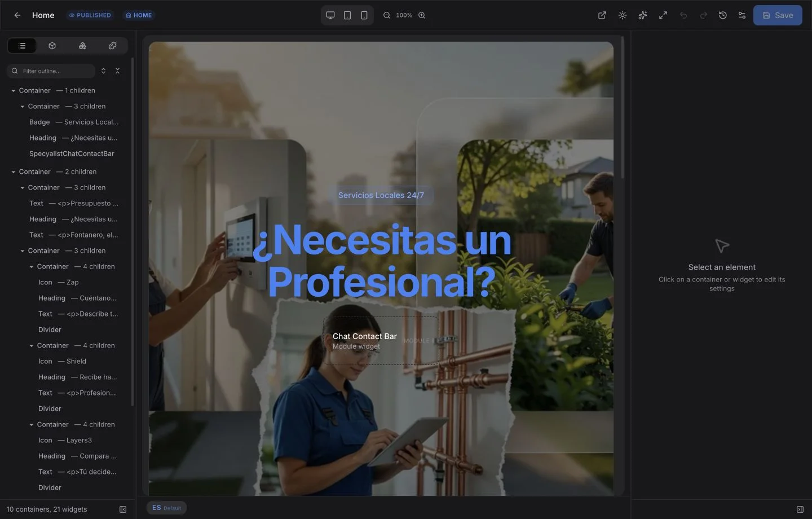812x519 pixels.
Task: Toggle the right panel collapse icon
Action: (x=800, y=509)
